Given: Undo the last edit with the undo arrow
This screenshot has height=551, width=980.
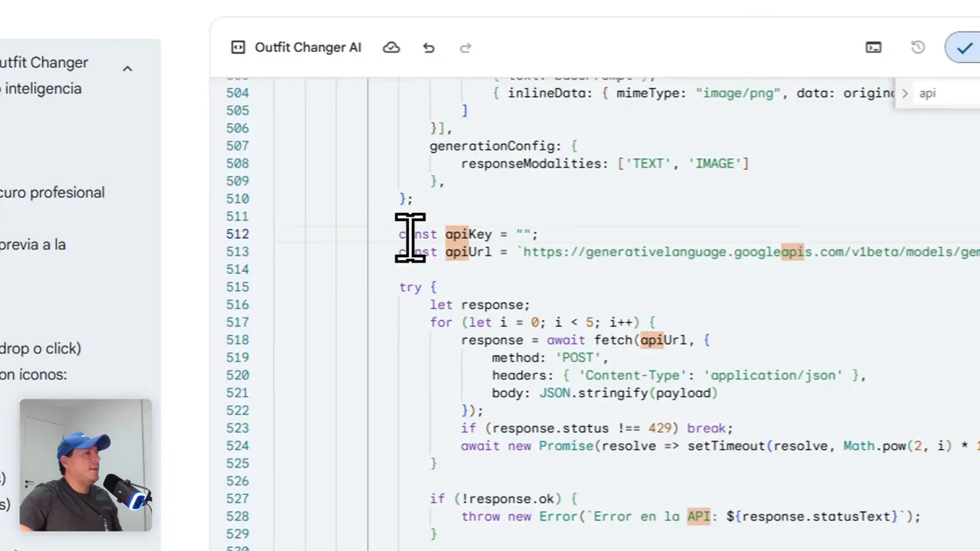Looking at the screenshot, I should coord(428,47).
